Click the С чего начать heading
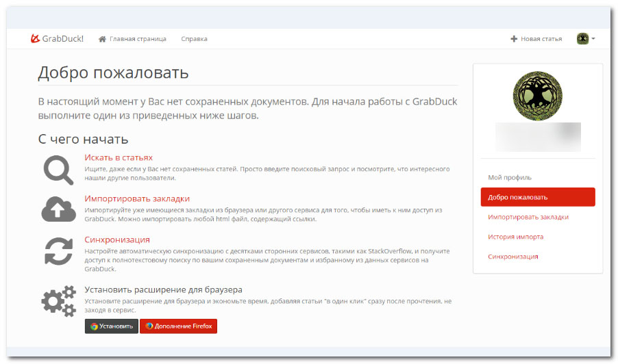This screenshot has height=364, width=618. 83,140
